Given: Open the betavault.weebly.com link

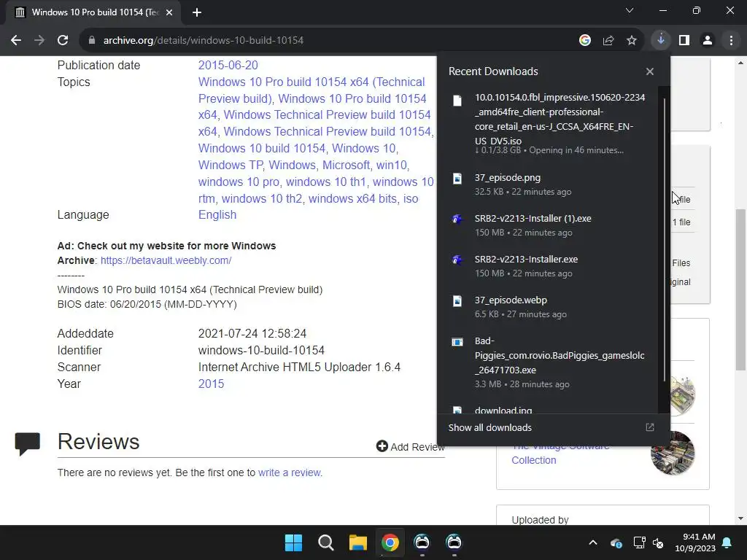Looking at the screenshot, I should [x=166, y=260].
